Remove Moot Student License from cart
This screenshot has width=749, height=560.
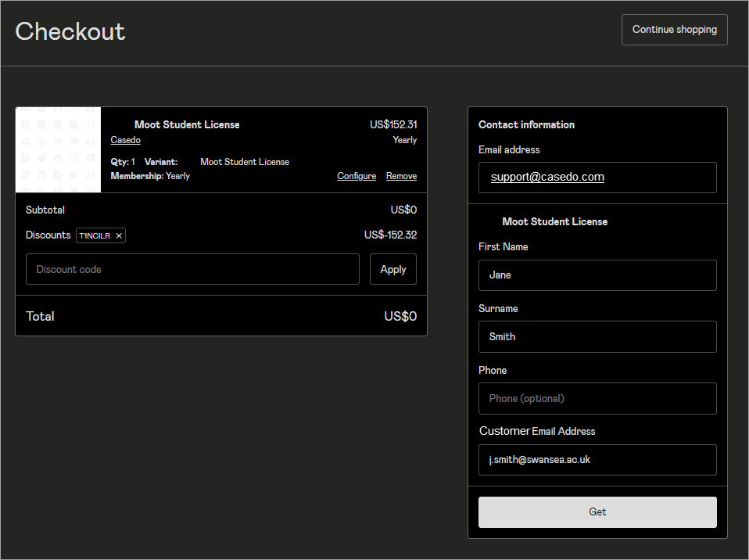(x=401, y=176)
